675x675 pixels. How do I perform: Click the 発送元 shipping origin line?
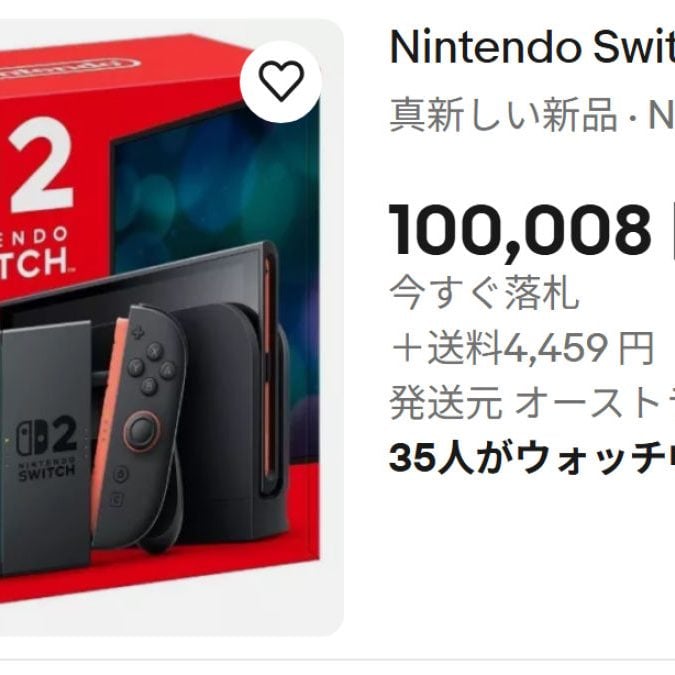coord(532,403)
